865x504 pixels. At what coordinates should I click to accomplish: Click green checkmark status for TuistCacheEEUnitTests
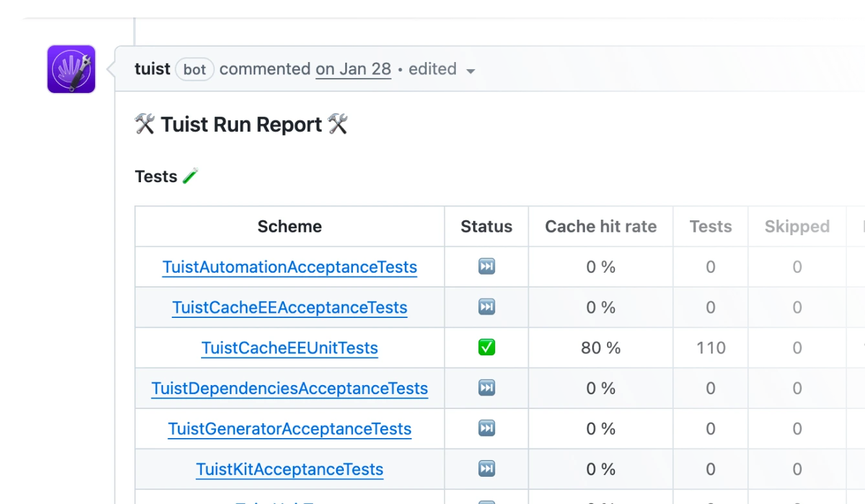(486, 347)
